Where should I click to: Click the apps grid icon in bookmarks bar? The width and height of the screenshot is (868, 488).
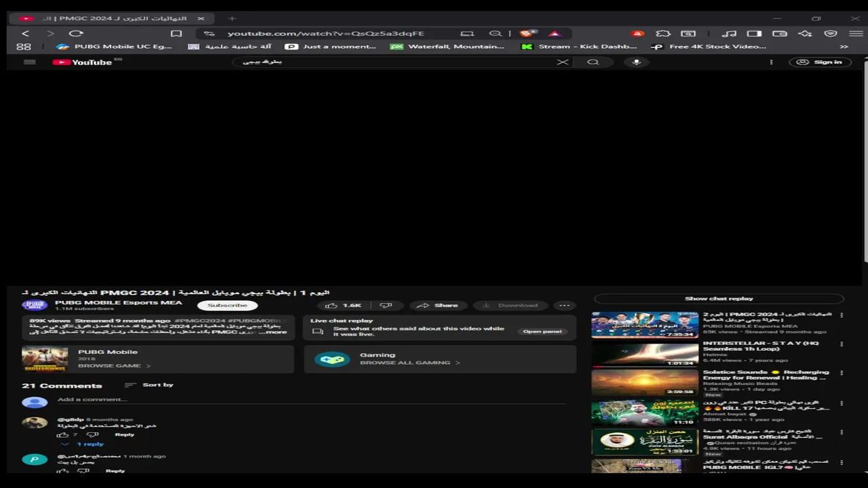pyautogui.click(x=24, y=46)
